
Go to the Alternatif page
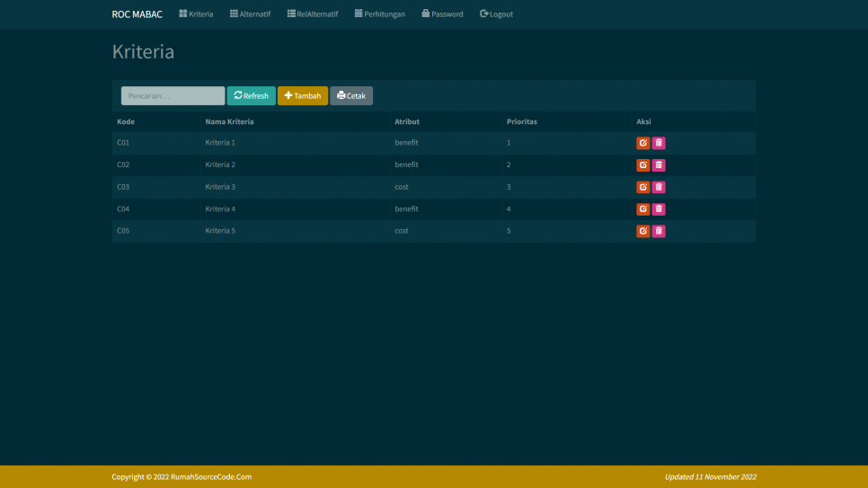250,14
